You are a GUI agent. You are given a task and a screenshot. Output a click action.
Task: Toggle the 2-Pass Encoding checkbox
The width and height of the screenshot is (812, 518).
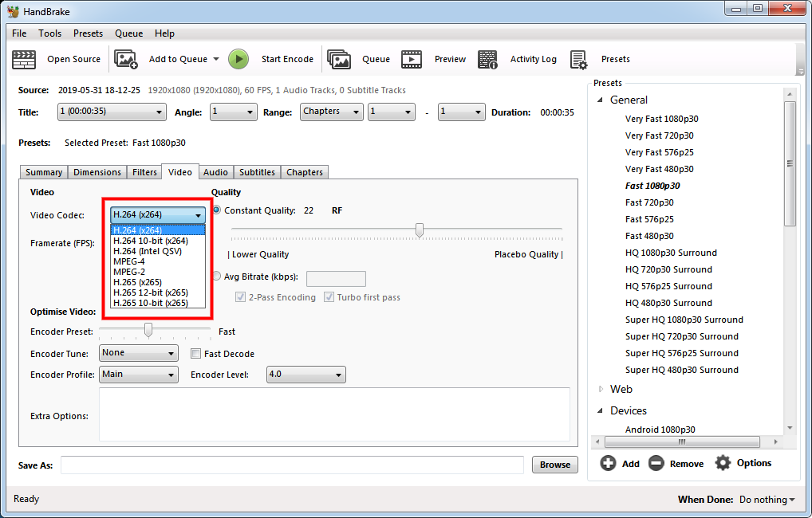coord(240,297)
